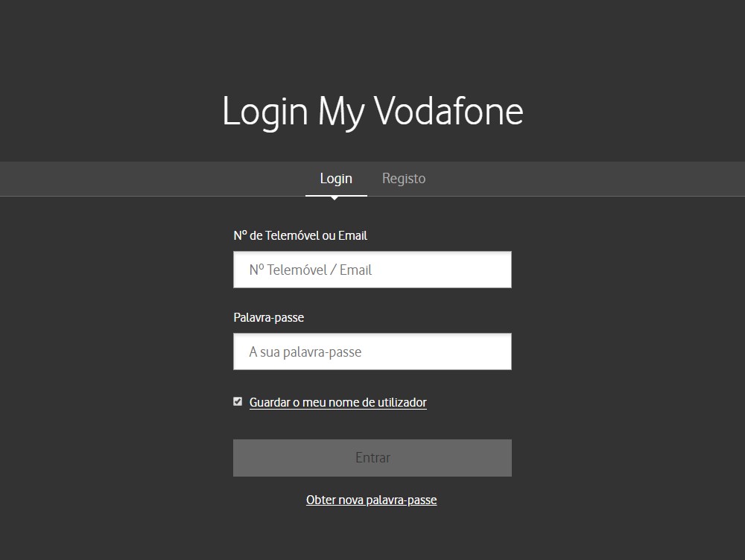Select the Registo registration tab

click(x=404, y=179)
